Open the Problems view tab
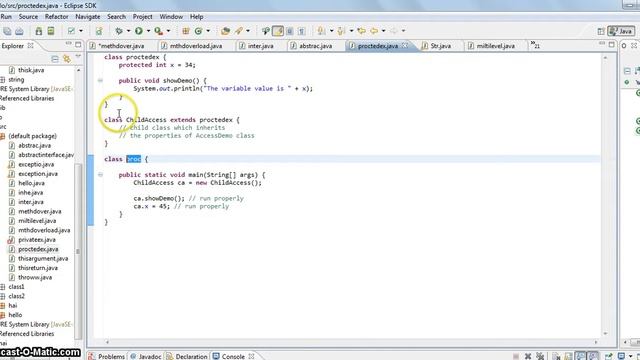 [111, 356]
